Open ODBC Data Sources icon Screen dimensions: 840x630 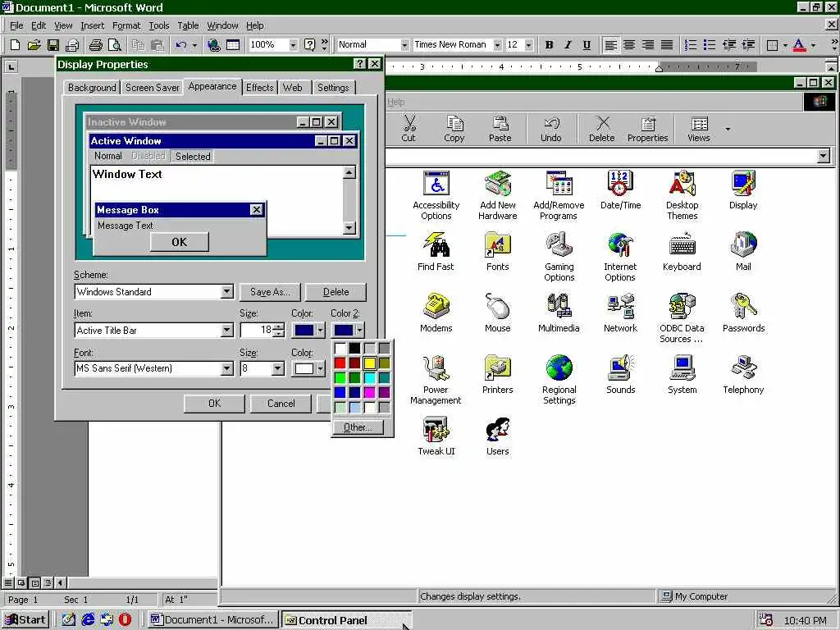pos(682,319)
